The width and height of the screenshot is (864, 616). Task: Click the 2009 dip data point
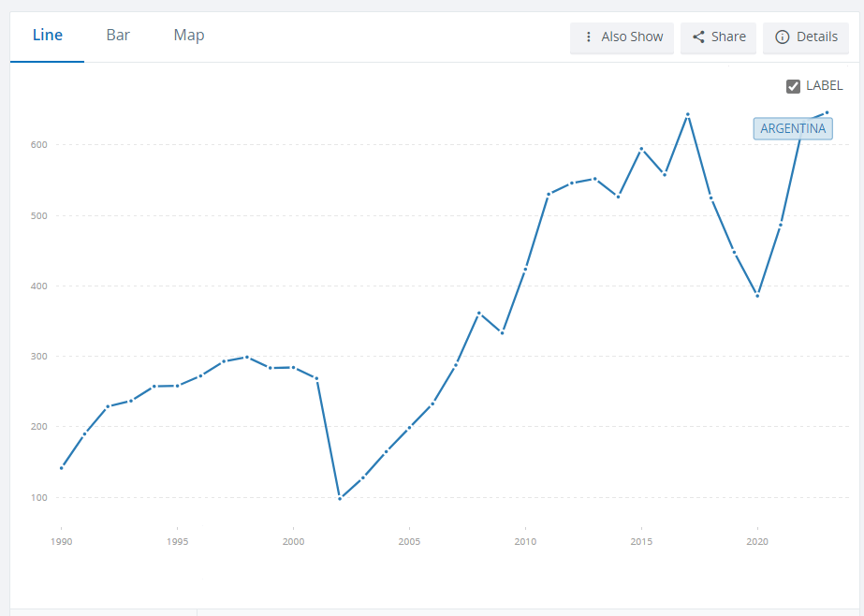coord(503,332)
